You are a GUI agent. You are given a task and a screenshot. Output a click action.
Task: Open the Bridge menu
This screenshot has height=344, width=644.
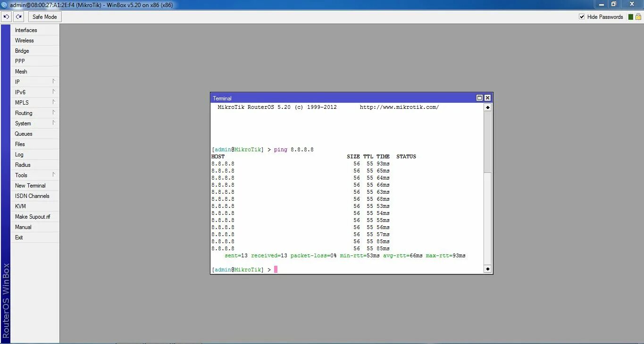click(x=35, y=51)
